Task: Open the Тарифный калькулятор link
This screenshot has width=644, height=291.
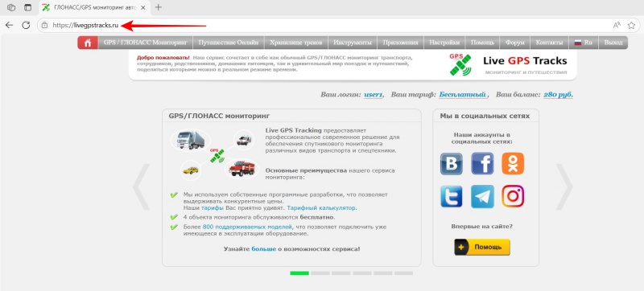Action: tap(321, 208)
